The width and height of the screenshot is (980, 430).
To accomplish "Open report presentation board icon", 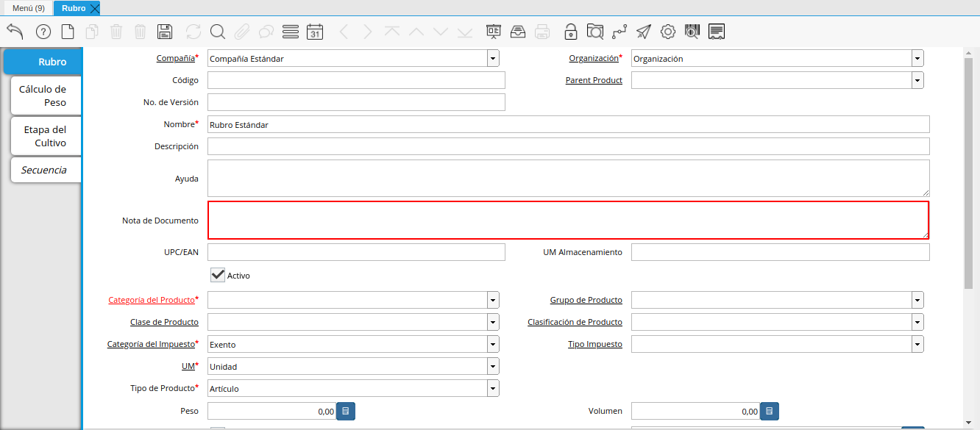I will pyautogui.click(x=494, y=32).
